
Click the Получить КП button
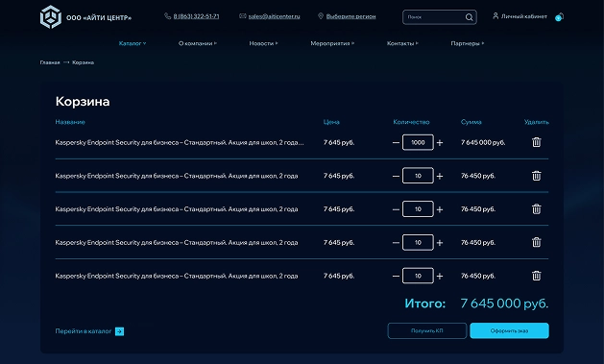427,331
